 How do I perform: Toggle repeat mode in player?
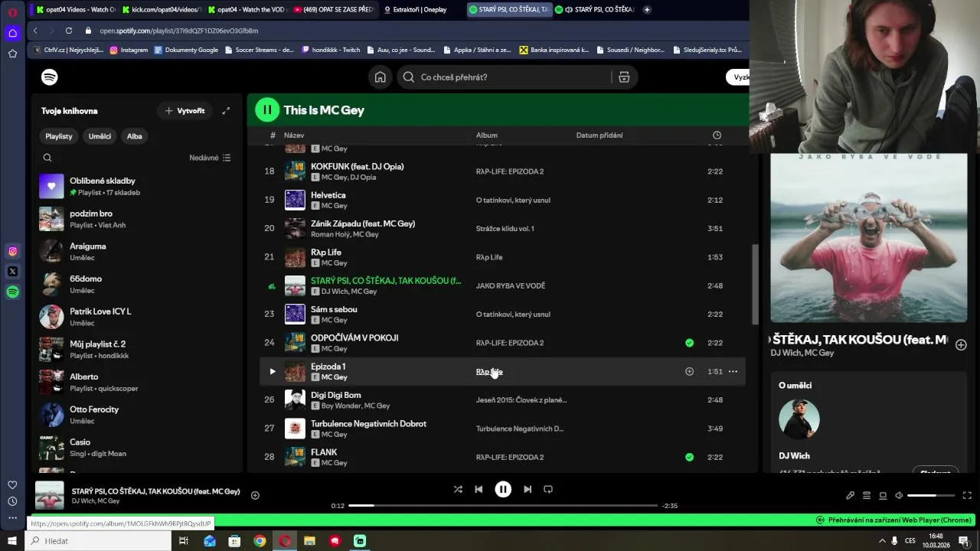tap(548, 489)
